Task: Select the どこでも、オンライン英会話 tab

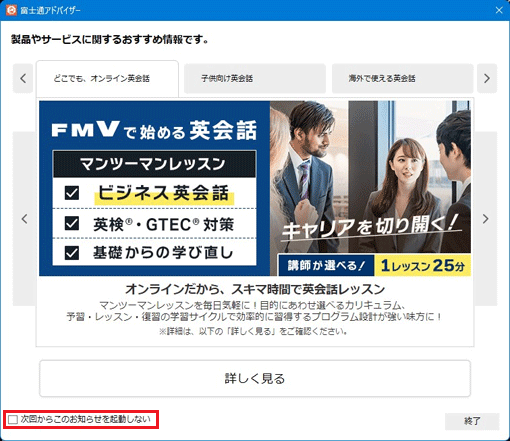Action: [x=107, y=79]
